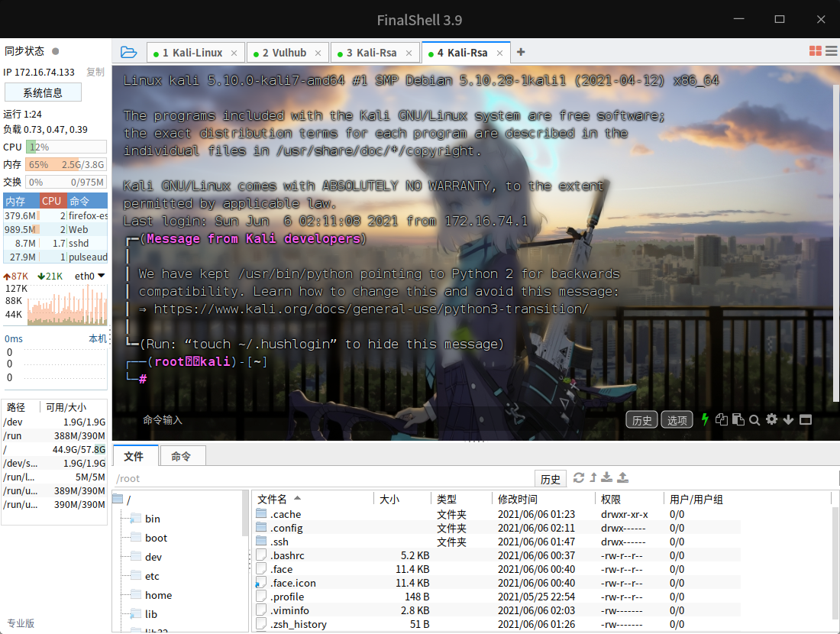The width and height of the screenshot is (840, 634).
Task: Select the .cache folder row
Action: [x=498, y=515]
